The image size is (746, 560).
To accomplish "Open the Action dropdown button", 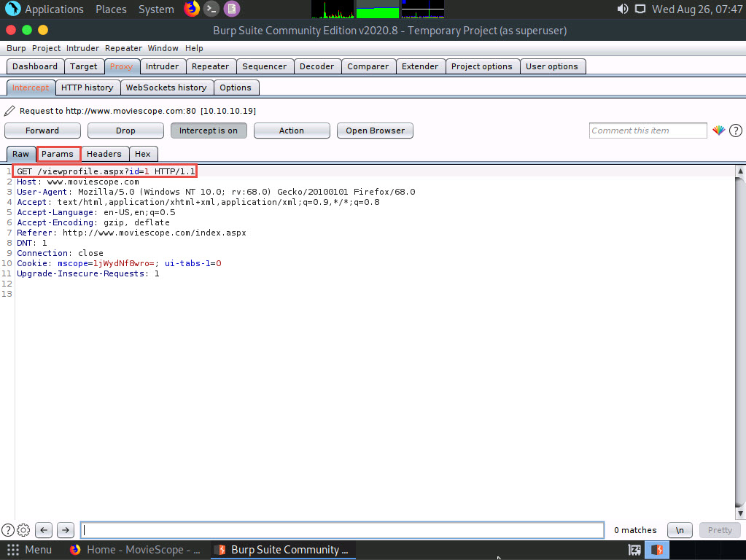I will 291,131.
